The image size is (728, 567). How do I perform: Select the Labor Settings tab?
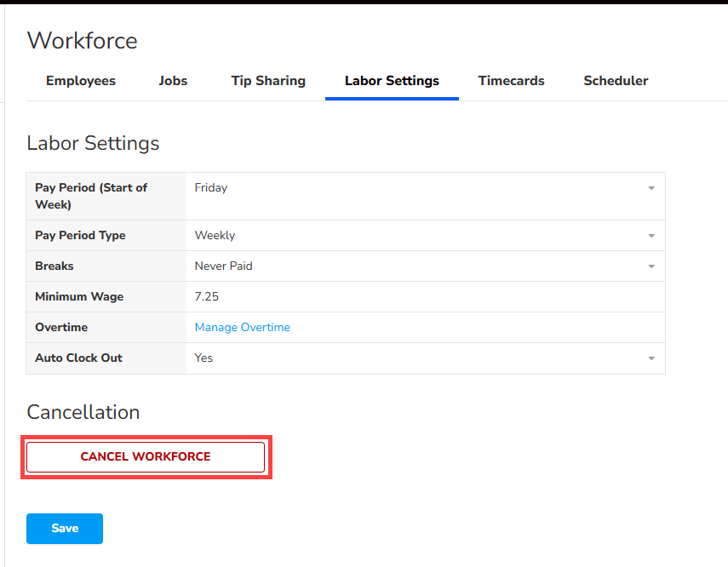point(392,81)
